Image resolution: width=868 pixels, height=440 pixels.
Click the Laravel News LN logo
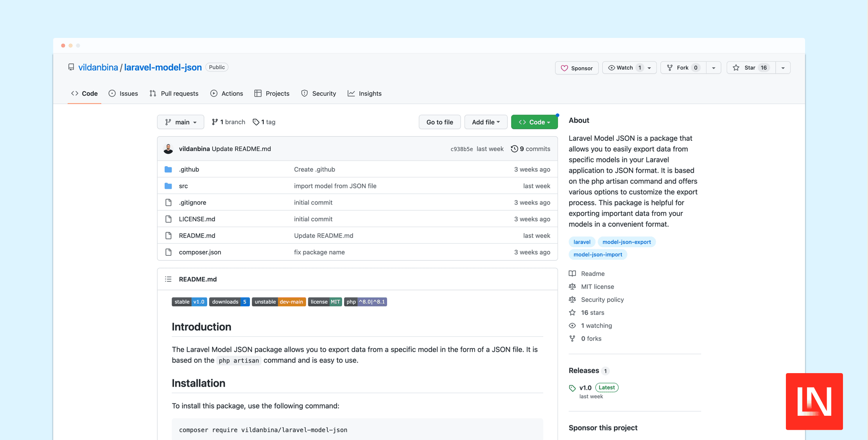pyautogui.click(x=814, y=401)
